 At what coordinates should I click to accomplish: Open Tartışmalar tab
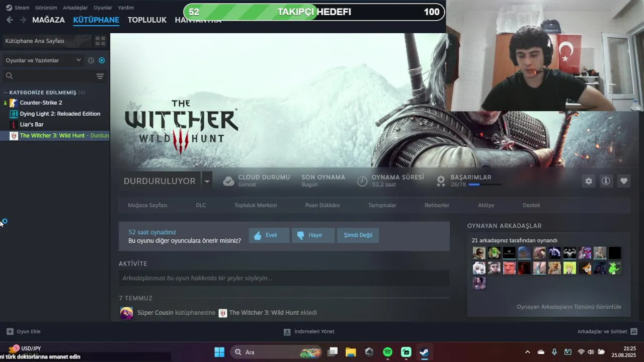coord(382,205)
